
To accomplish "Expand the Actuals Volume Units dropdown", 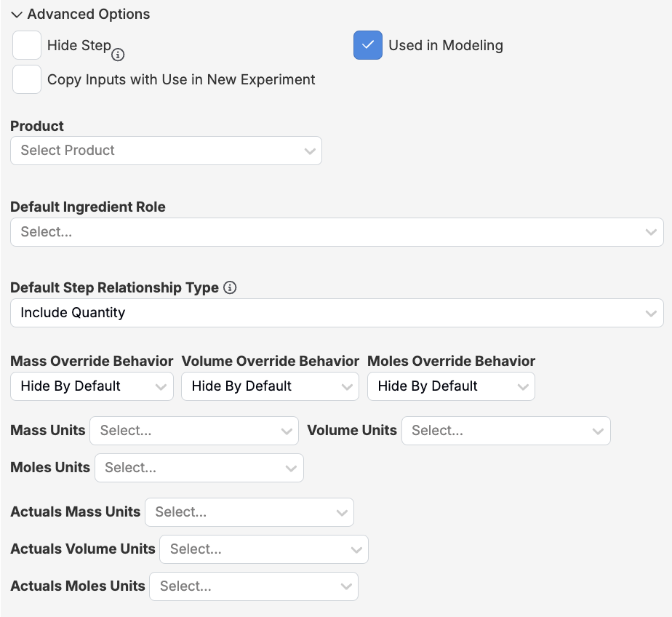I will tap(263, 549).
